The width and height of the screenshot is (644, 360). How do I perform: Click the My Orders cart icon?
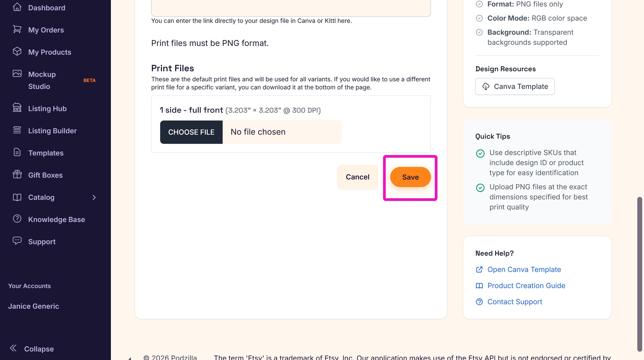tap(17, 29)
